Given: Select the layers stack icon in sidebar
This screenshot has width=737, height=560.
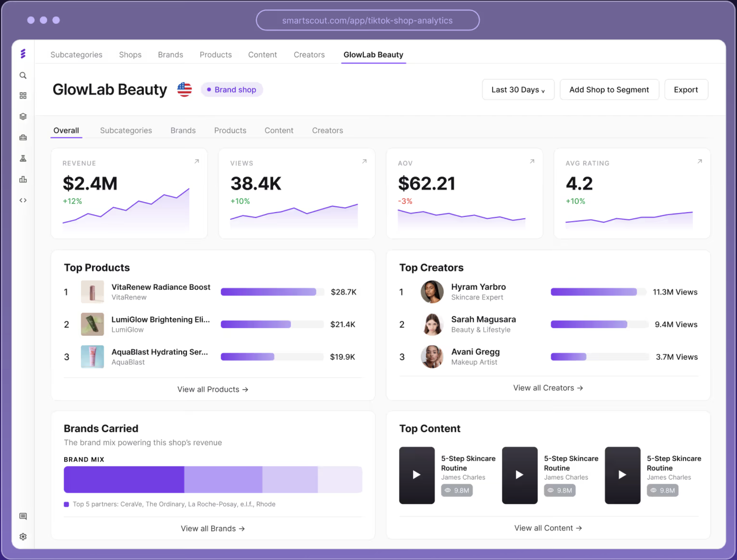Looking at the screenshot, I should pos(23,116).
